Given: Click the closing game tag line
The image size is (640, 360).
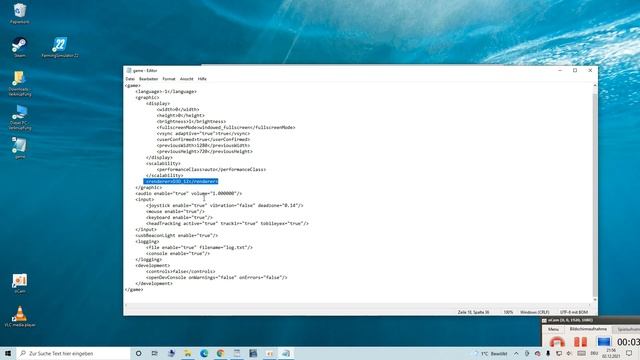Looking at the screenshot, I should pos(134,289).
